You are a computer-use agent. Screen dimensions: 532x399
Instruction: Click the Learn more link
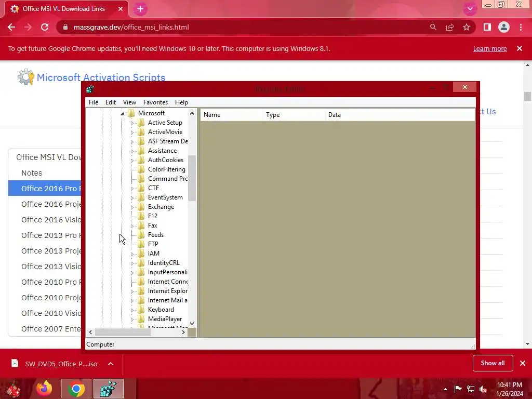[490, 48]
